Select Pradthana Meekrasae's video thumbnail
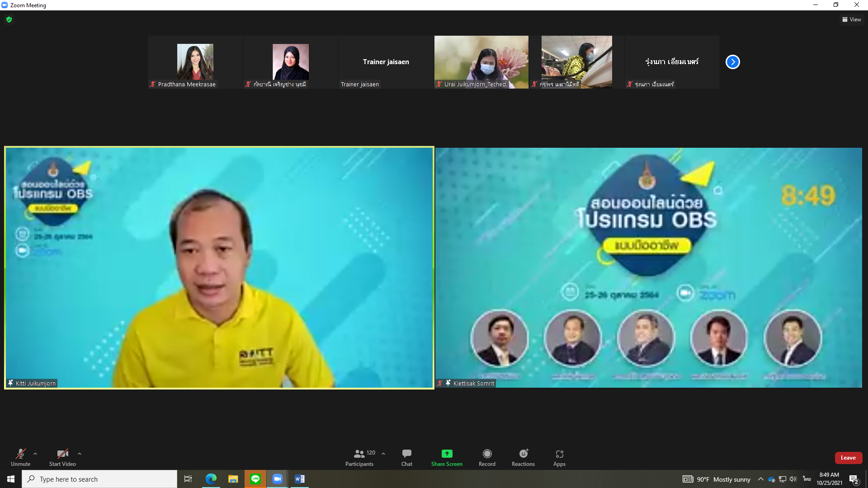This screenshot has height=488, width=868. click(x=195, y=62)
